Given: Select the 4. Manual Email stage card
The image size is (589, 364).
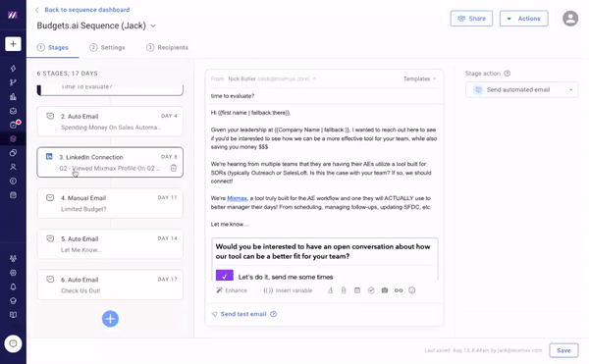Looking at the screenshot, I should point(110,203).
